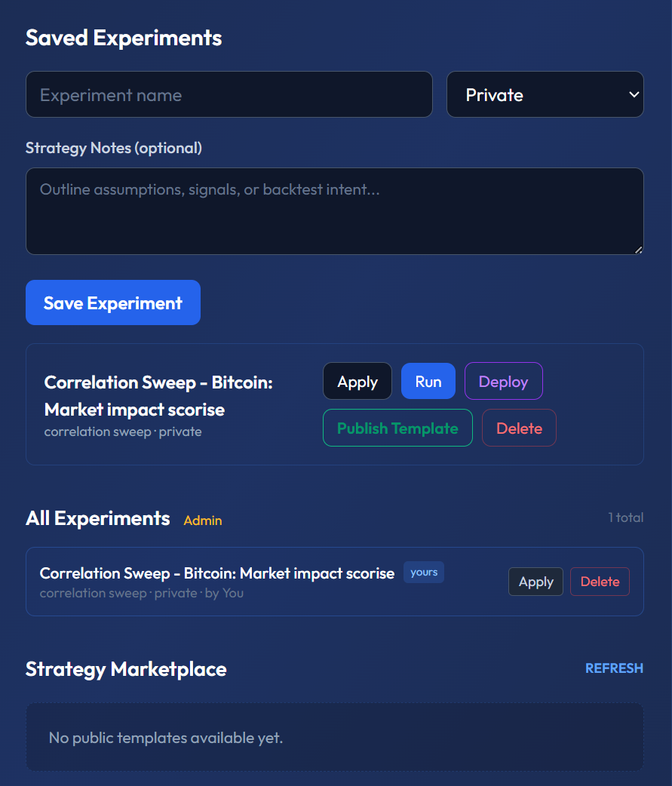This screenshot has height=786, width=672.
Task: Click the Experiment name input field
Action: pos(229,94)
